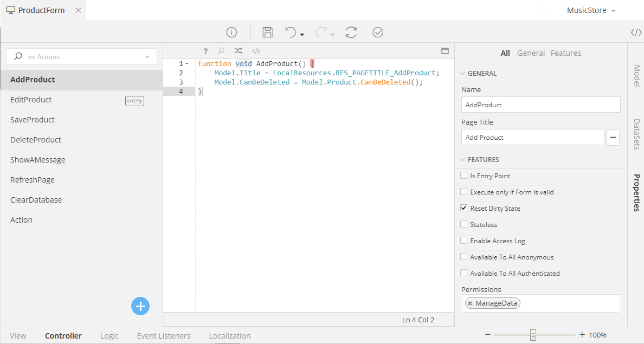Add a new action with plus button

tap(140, 306)
